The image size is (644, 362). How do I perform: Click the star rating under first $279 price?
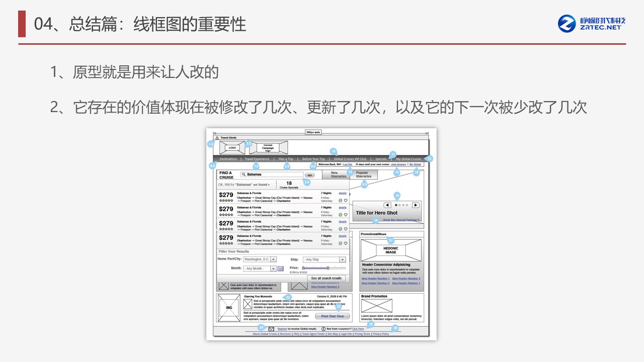pos(226,200)
